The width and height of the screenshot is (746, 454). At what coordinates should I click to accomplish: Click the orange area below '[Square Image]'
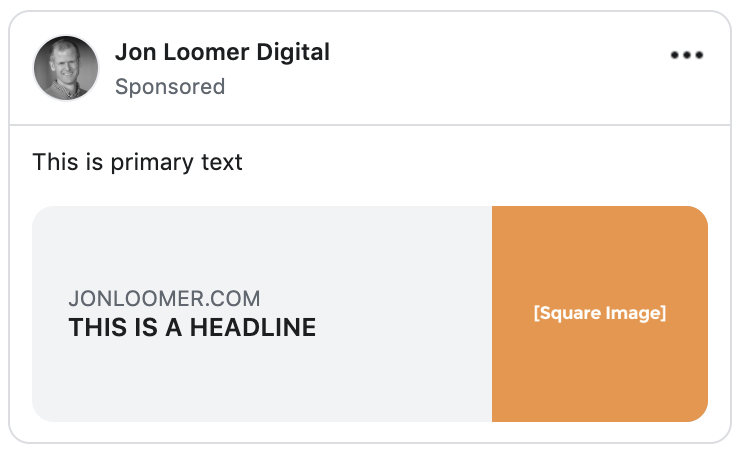[x=599, y=373]
